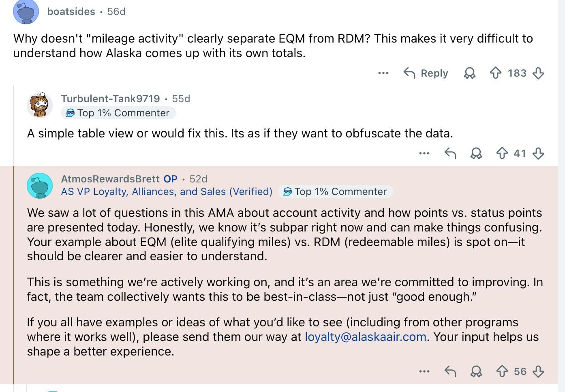Give award to boatsides comment
Viewport: 565px width, 392px height.
point(470,73)
